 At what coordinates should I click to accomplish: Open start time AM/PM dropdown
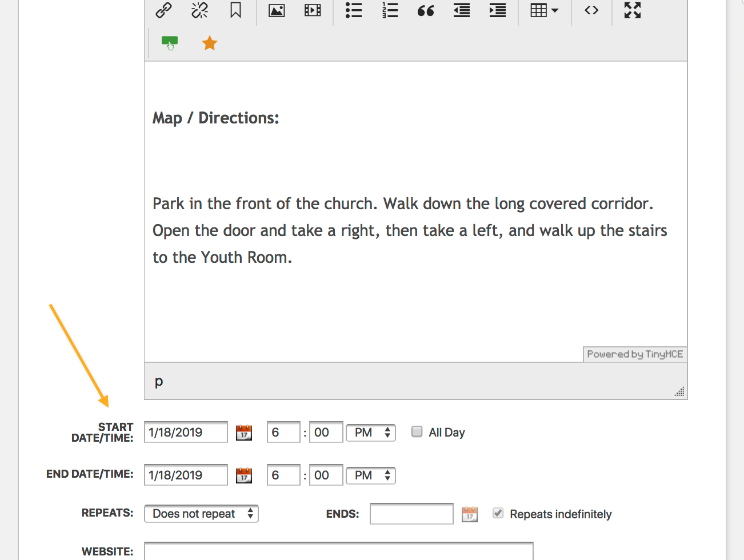pyautogui.click(x=371, y=433)
